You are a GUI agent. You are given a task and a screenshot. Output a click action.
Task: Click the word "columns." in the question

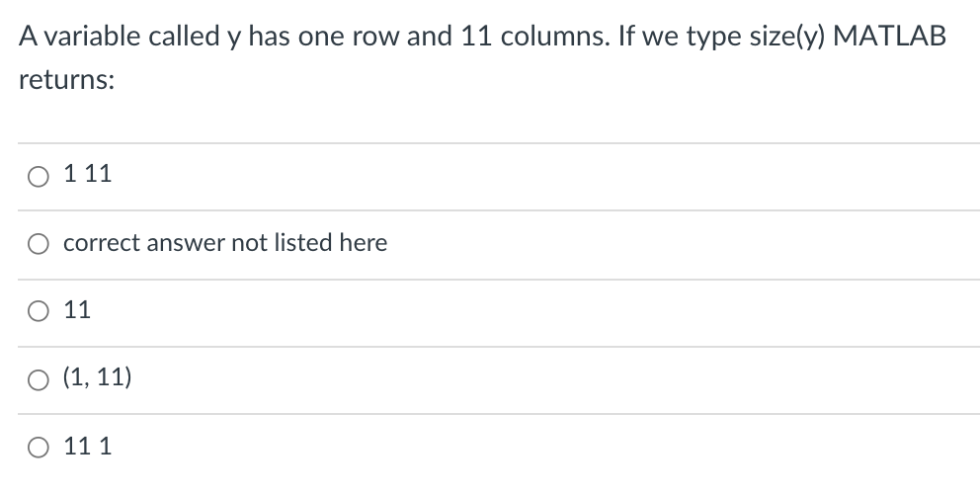pos(554,37)
